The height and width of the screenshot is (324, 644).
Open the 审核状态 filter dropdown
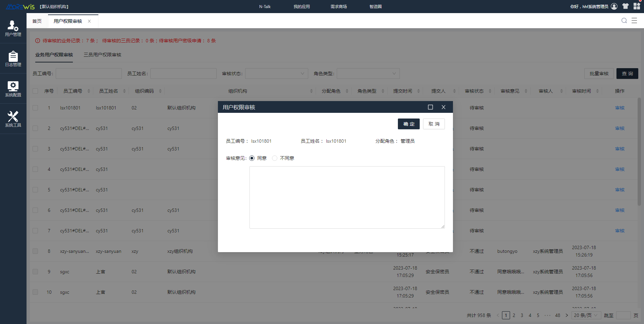pyautogui.click(x=276, y=74)
